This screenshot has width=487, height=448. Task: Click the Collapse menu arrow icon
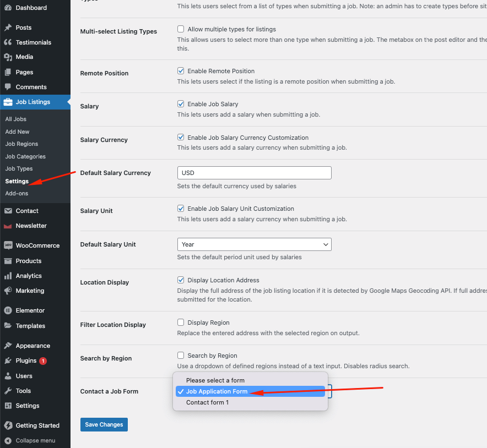(x=8, y=440)
